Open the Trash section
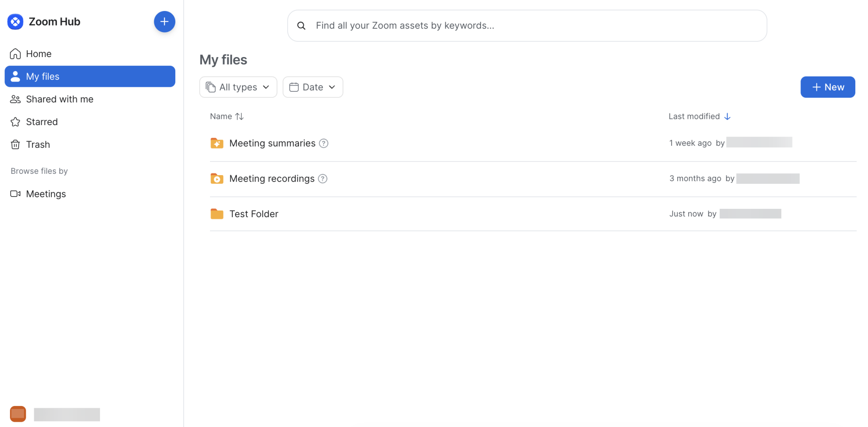 click(x=38, y=145)
